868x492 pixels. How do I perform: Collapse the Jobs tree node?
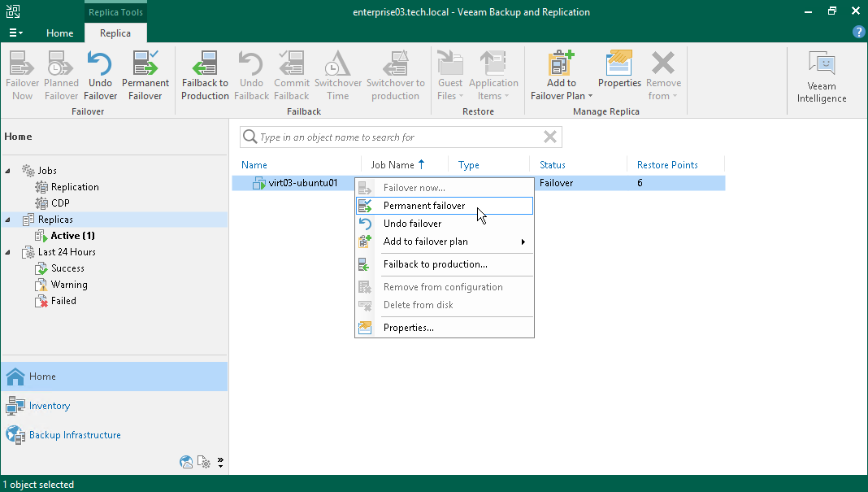pyautogui.click(x=8, y=171)
